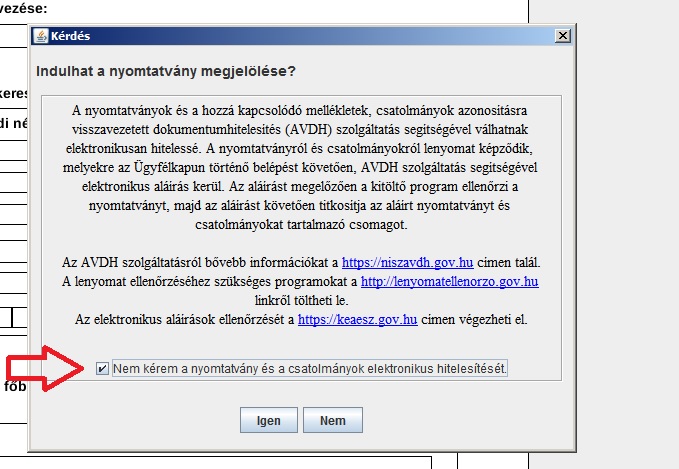Click the Kérdés title text
Image resolution: width=679 pixels, height=469 pixels.
70,36
